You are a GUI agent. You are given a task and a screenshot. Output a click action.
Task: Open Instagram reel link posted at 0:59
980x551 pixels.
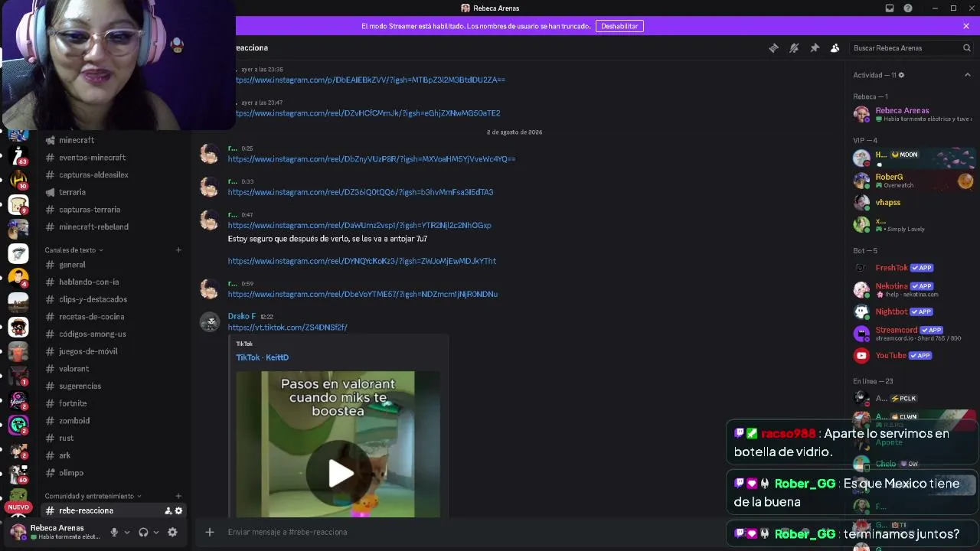[x=363, y=294]
